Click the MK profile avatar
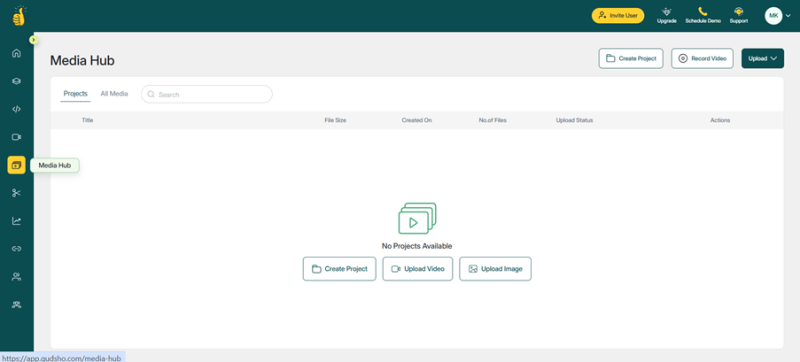Screen dimensions: 800x362 click(x=773, y=16)
